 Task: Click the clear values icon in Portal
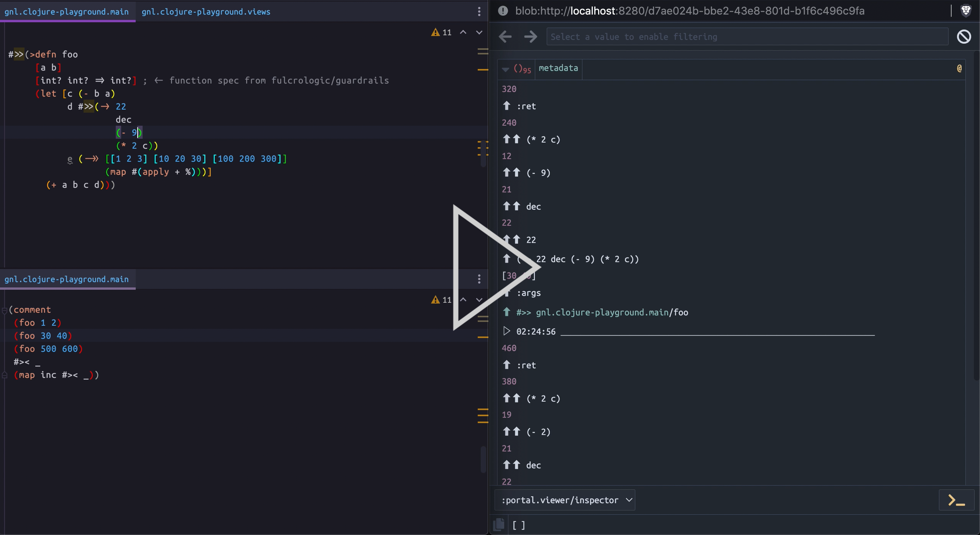964,37
